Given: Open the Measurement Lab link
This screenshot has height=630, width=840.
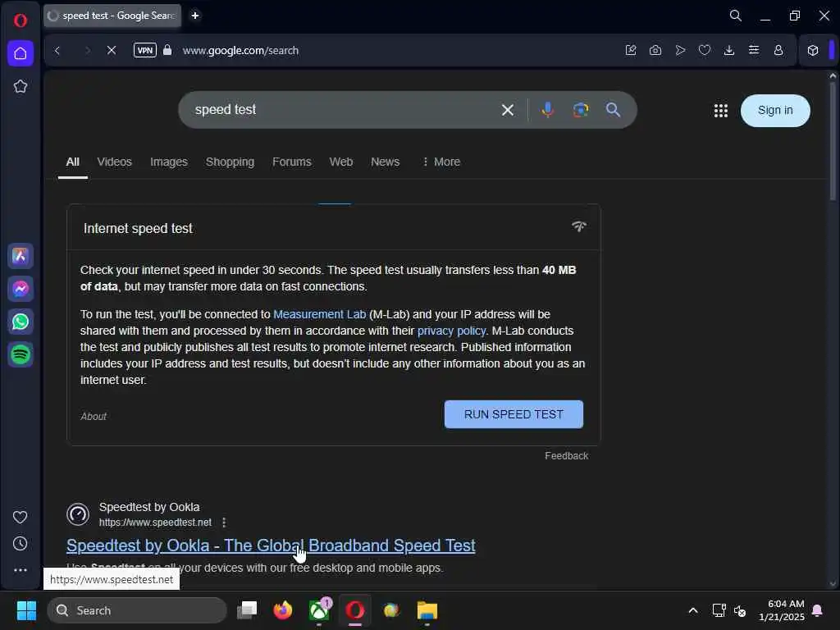Looking at the screenshot, I should [x=320, y=314].
